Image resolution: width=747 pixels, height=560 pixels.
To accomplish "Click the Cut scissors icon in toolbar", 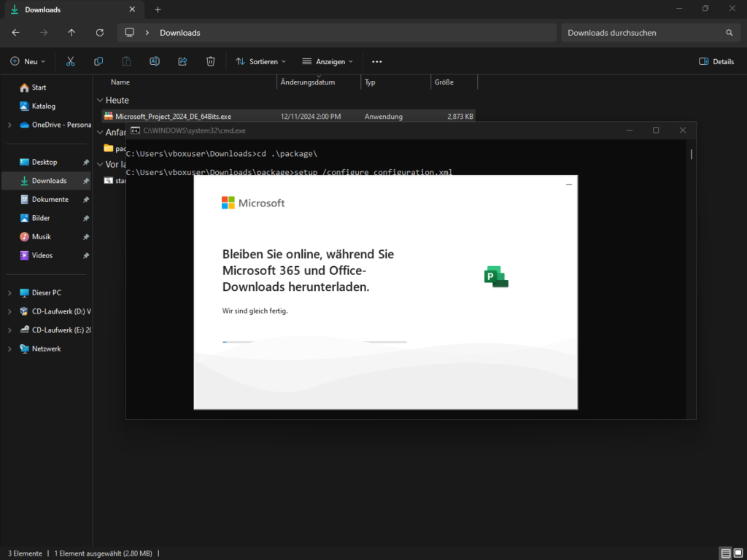I will pyautogui.click(x=71, y=61).
